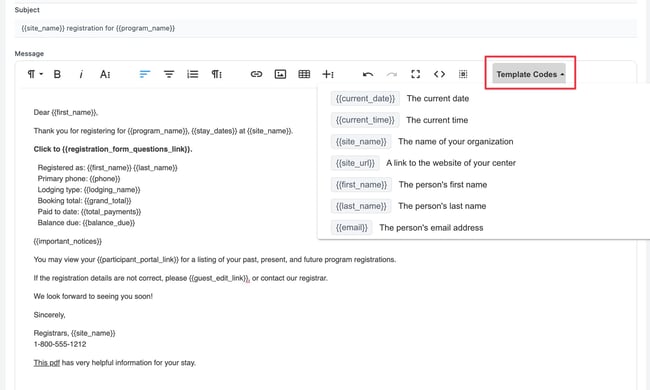Insert the {{email}} template code
Viewport: 650px width, 390px height.
[352, 228]
